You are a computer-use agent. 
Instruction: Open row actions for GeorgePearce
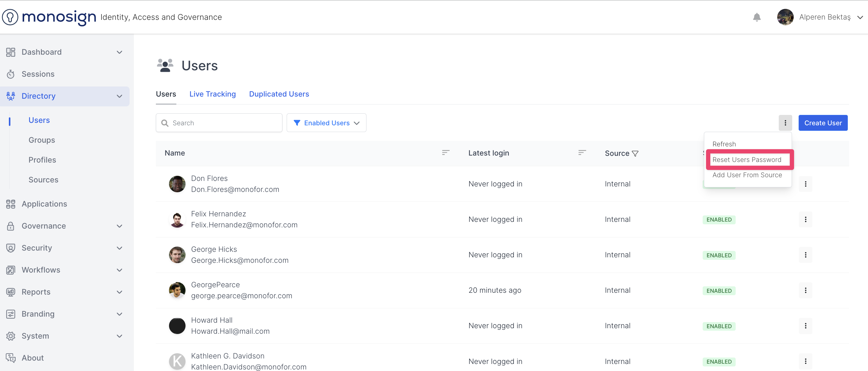(x=805, y=290)
